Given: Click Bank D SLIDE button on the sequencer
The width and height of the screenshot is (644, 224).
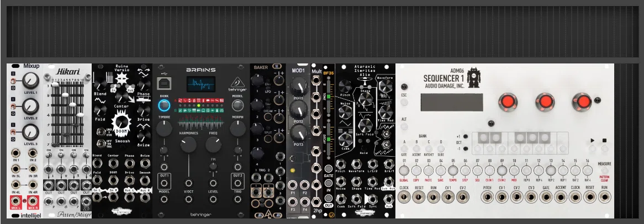Looking at the screenshot, I should click(x=441, y=148).
